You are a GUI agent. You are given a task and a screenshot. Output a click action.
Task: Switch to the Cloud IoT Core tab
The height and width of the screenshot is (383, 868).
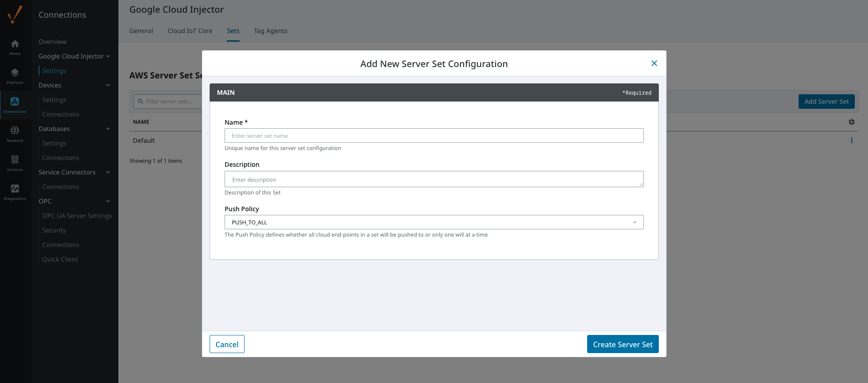tap(190, 31)
